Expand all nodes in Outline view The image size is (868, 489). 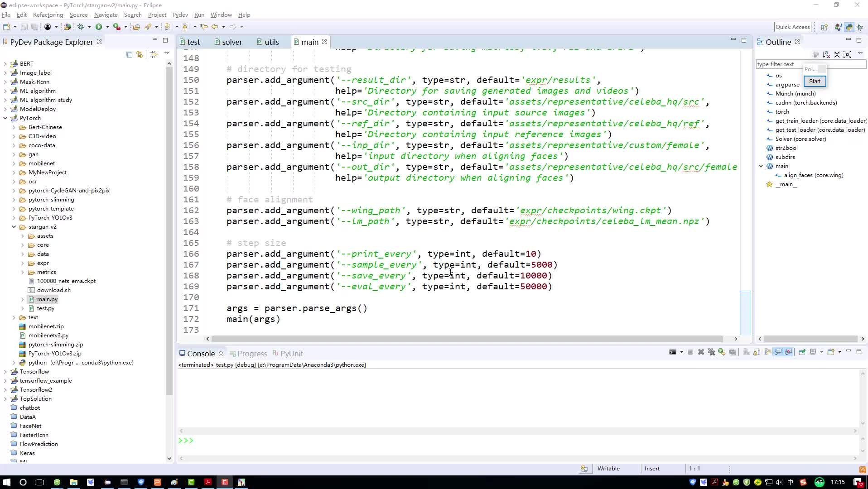pos(847,54)
